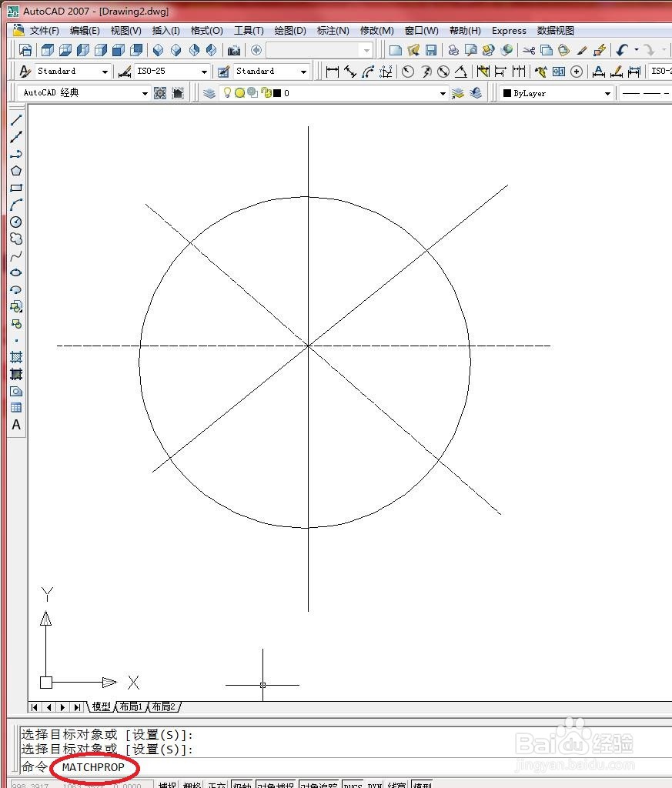Toggle 对象捕捉 in status bar
This screenshot has width=672, height=788.
pos(276,784)
